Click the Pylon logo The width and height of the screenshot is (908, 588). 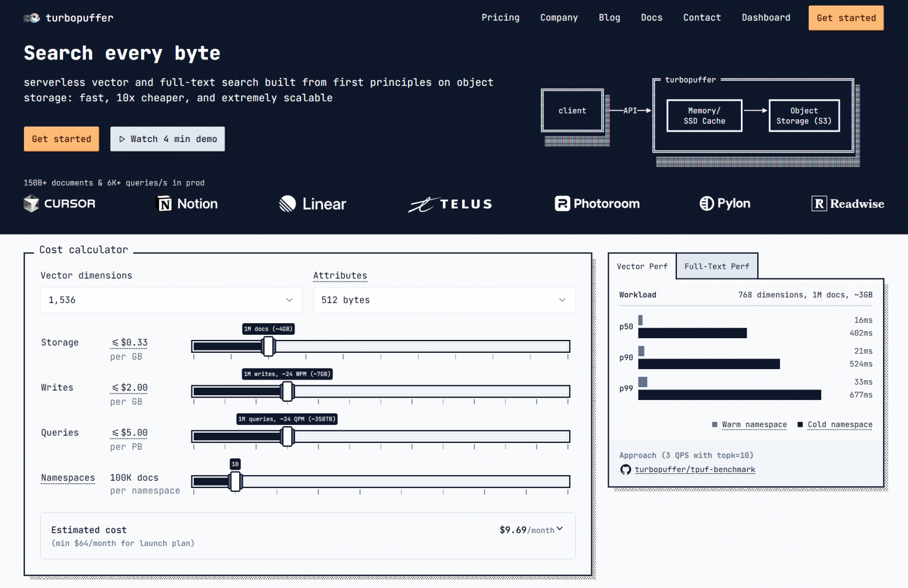pos(725,203)
